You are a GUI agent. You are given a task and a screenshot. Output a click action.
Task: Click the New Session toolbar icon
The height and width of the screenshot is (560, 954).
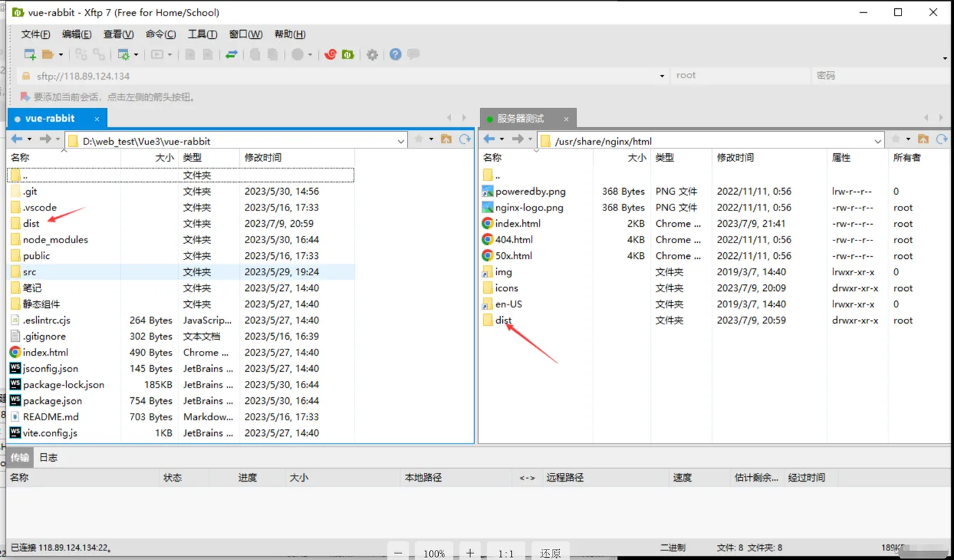(x=30, y=55)
